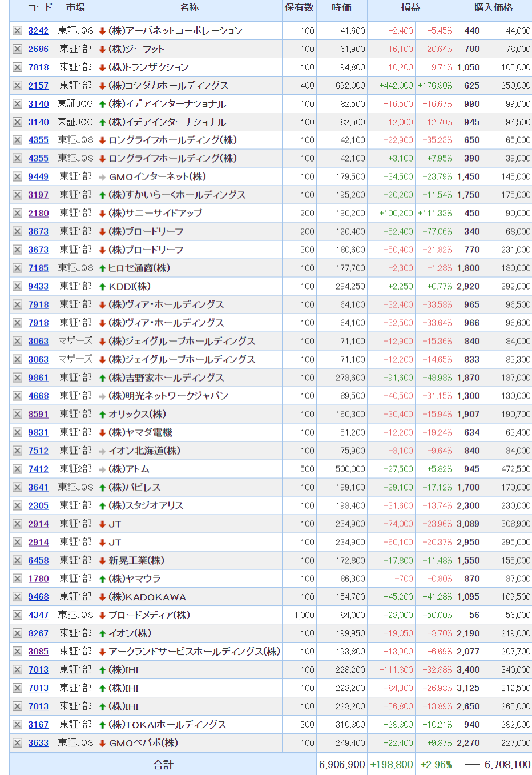Select the name (株)トランザクション

[148, 67]
